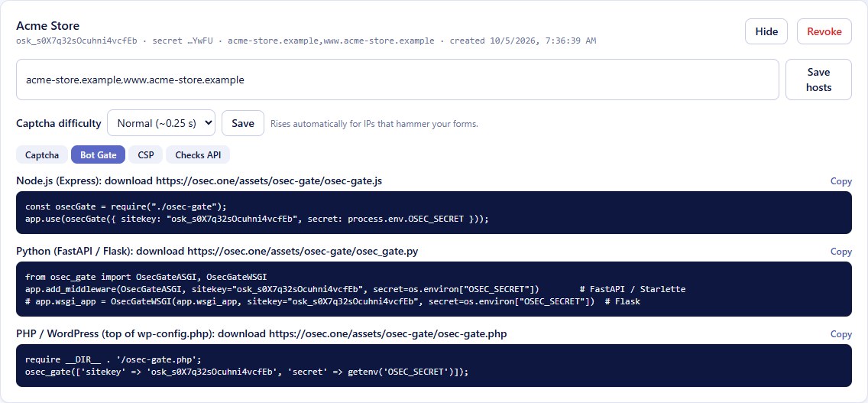
Task: Click Save hosts button
Action: tap(818, 80)
